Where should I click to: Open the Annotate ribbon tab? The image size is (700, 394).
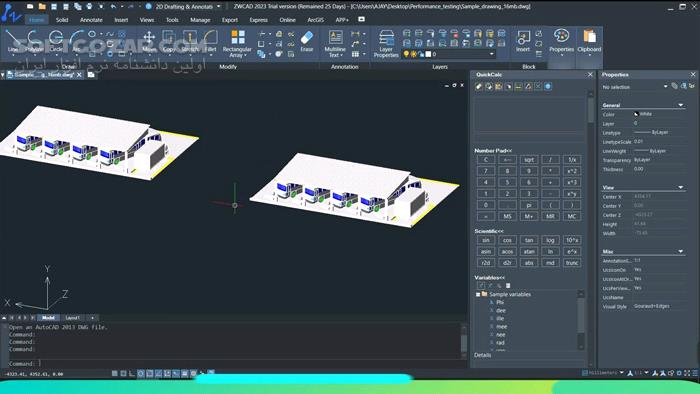[91, 20]
